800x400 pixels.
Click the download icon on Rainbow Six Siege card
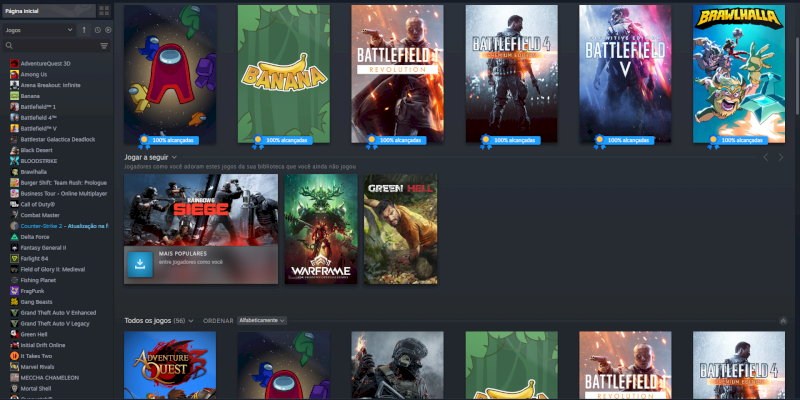click(140, 264)
